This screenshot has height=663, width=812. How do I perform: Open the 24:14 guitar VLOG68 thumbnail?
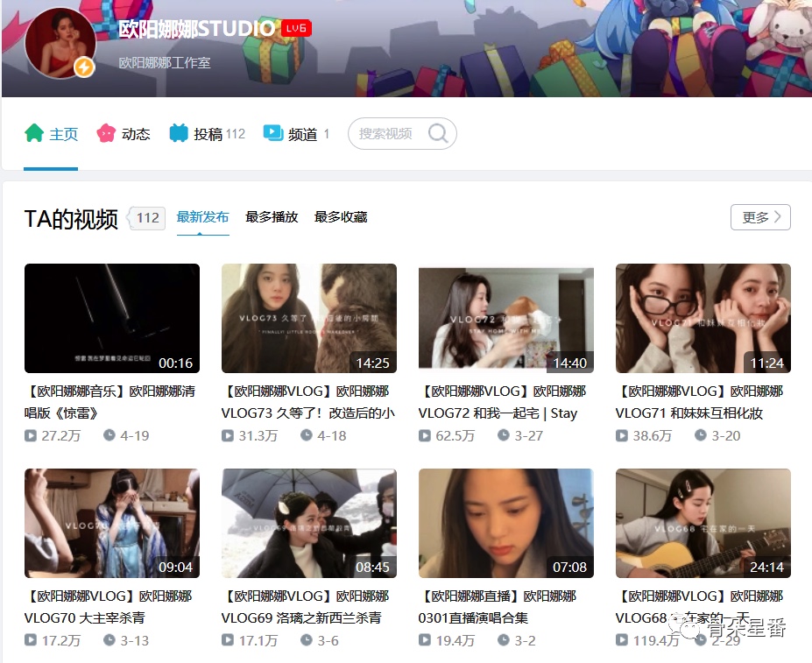[x=703, y=524]
